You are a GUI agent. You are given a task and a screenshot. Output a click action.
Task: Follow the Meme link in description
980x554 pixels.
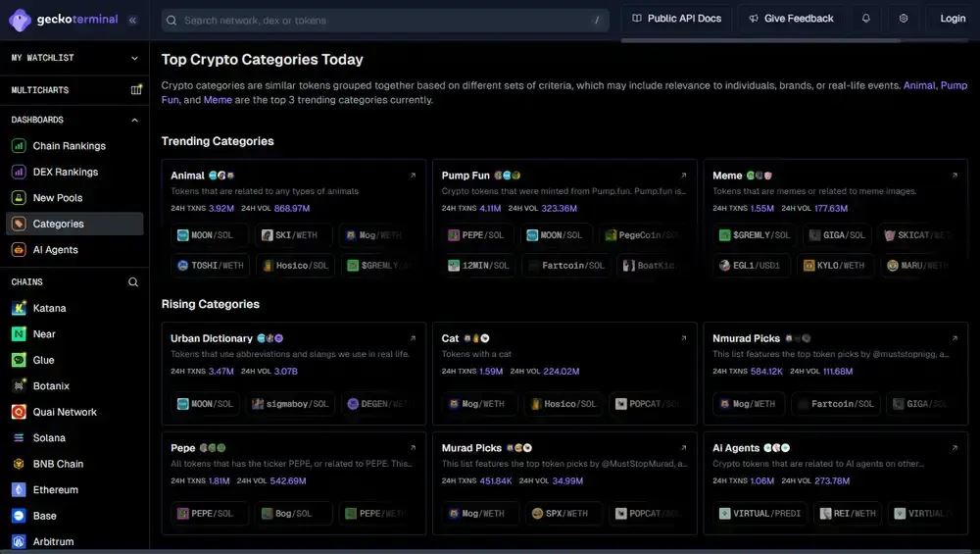point(218,99)
